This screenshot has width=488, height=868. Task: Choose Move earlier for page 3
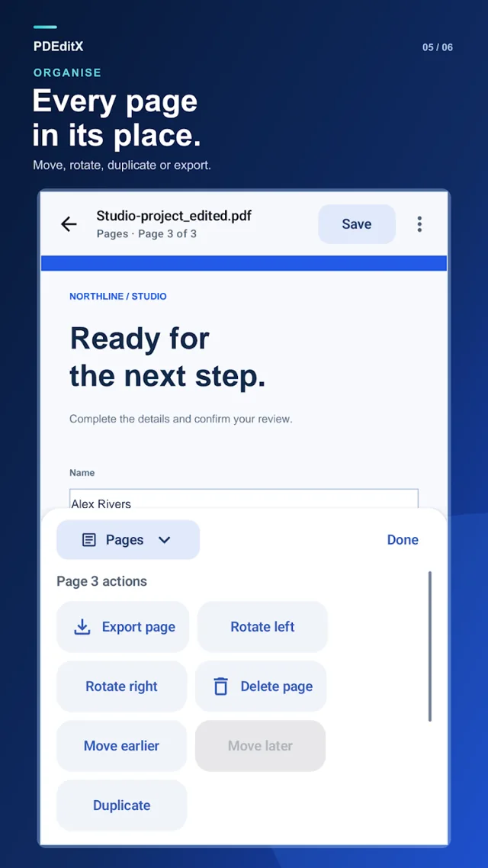tap(122, 746)
